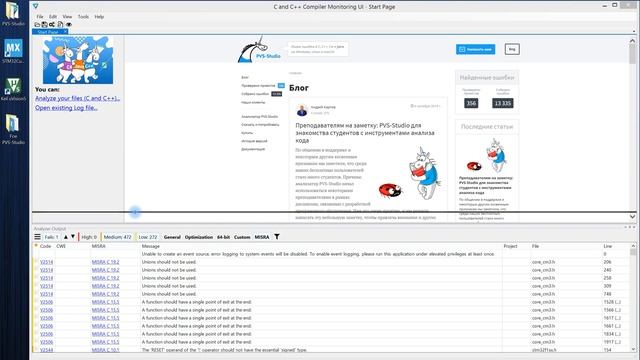Sort by the Line column header
The width and height of the screenshot is (640, 360).
(608, 246)
